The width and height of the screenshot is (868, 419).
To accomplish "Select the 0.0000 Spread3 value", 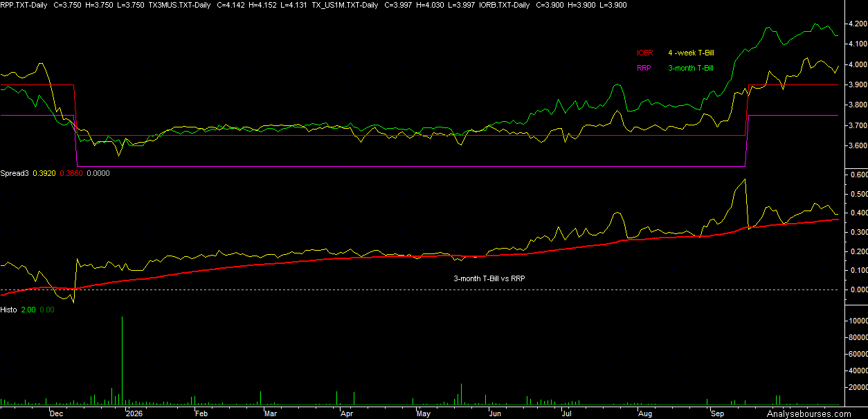I will [98, 173].
